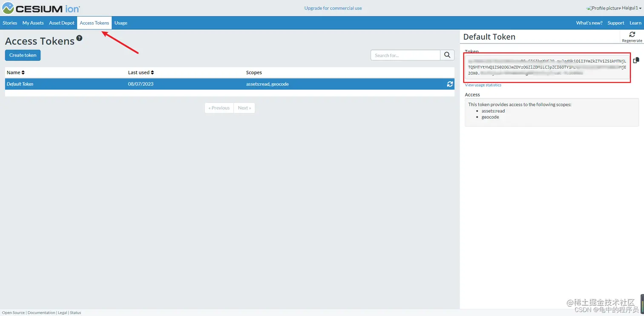
Task: Copy the token with clipboard icon
Action: coord(636,60)
